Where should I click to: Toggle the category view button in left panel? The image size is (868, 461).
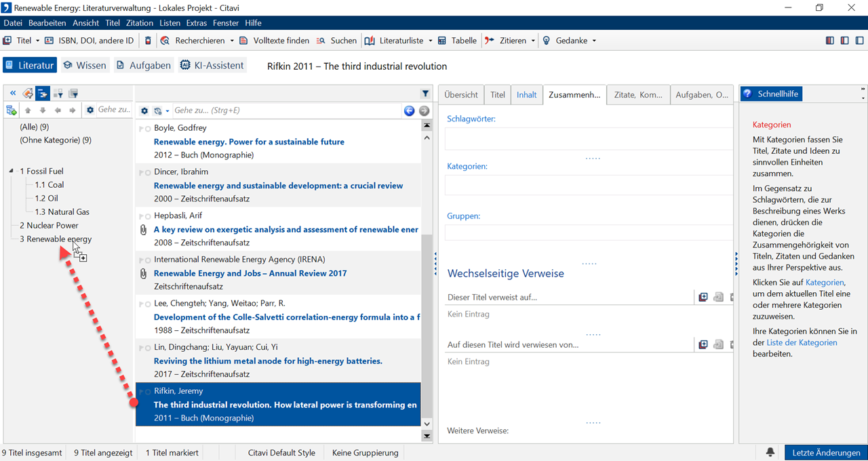43,94
